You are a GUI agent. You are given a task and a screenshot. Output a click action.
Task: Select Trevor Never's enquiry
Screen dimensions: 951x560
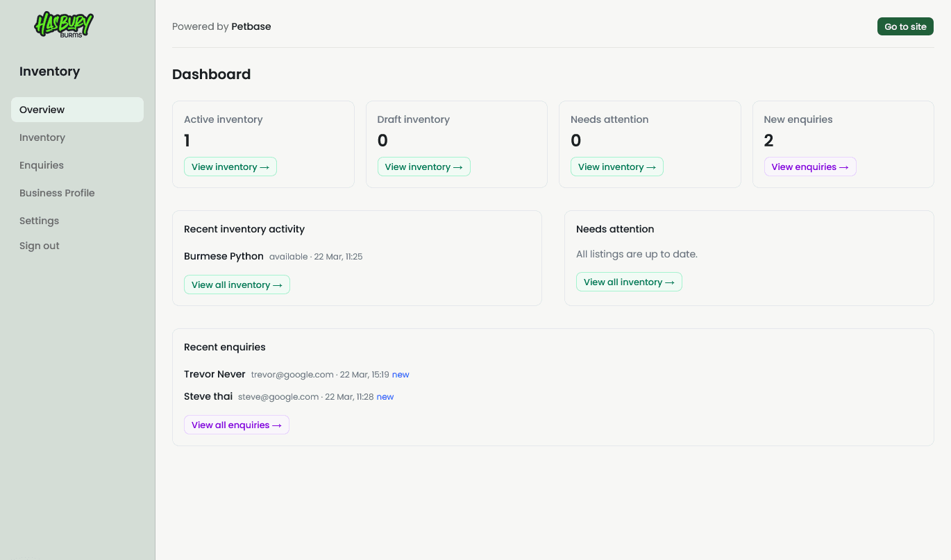point(214,374)
